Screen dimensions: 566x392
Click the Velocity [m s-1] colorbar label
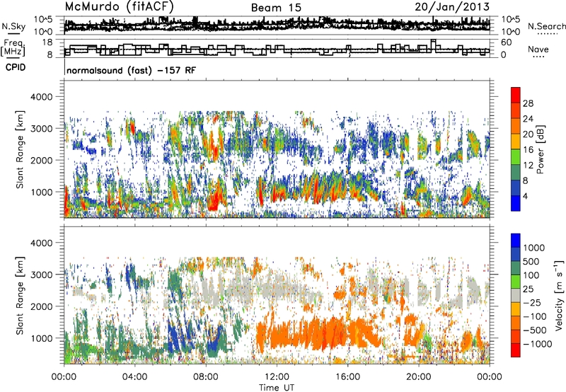point(559,295)
